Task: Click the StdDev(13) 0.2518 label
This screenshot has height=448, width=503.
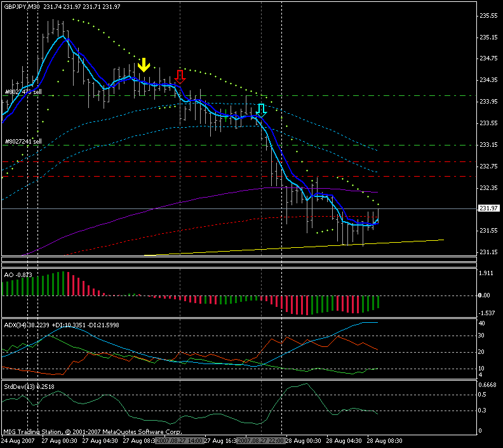Action: point(29,387)
